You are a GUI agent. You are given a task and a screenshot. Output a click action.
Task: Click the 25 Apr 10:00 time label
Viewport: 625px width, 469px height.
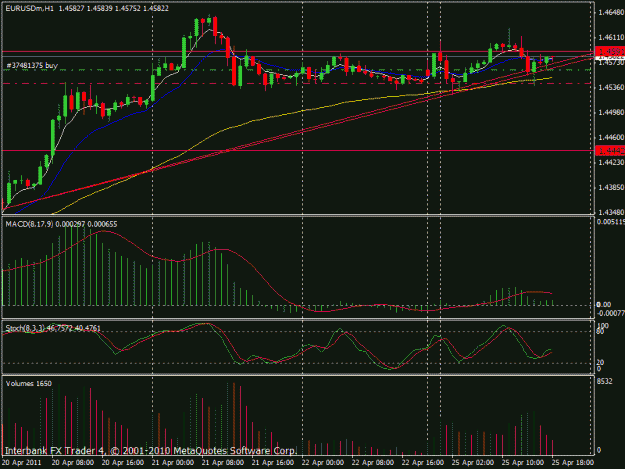523,463
